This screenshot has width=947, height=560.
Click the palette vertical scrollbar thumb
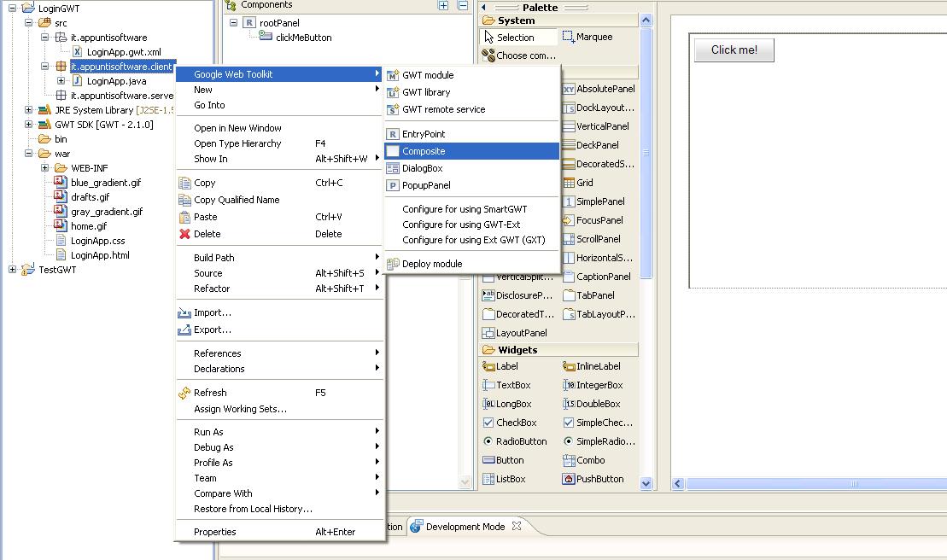click(x=646, y=154)
